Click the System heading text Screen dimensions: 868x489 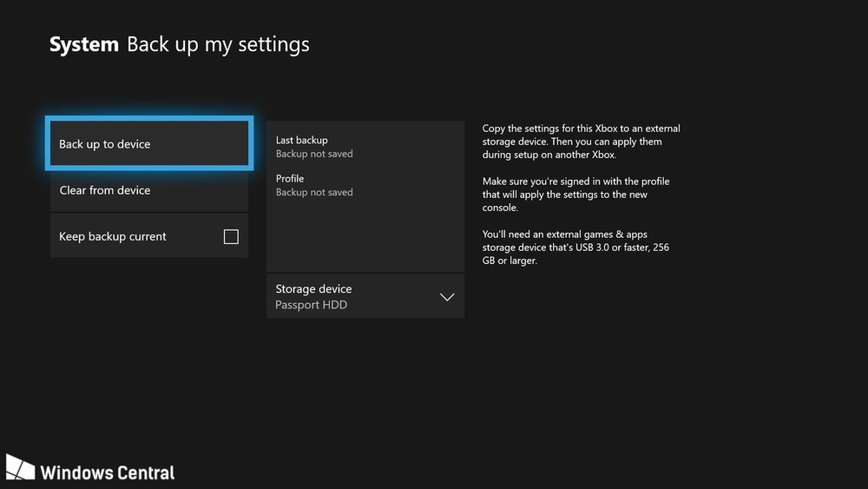[x=84, y=44]
